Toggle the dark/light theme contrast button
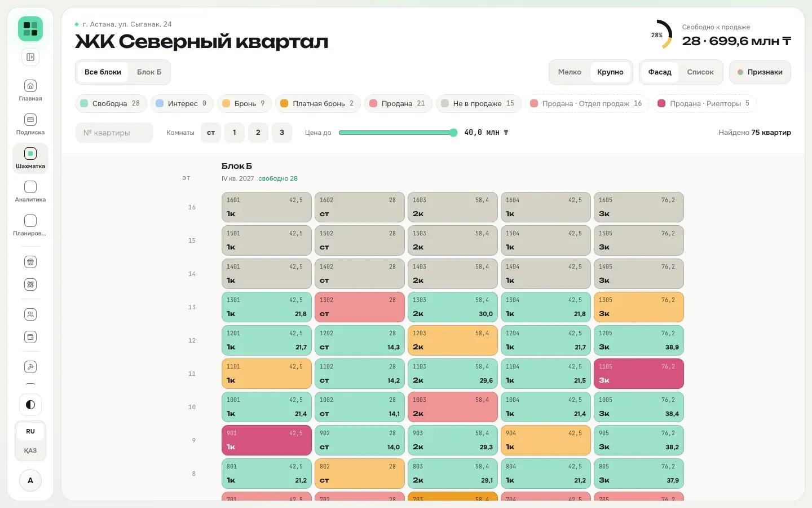812x508 pixels. click(30, 405)
